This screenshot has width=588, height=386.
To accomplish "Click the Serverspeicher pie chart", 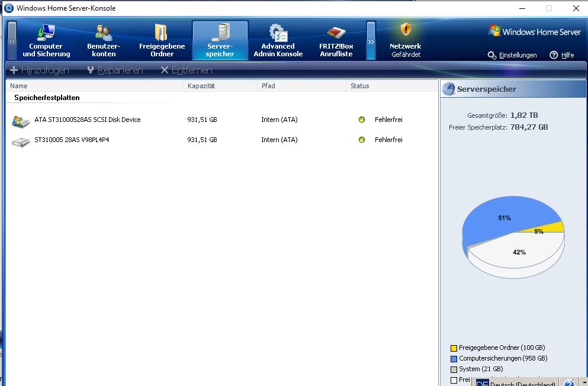I will pos(513,237).
